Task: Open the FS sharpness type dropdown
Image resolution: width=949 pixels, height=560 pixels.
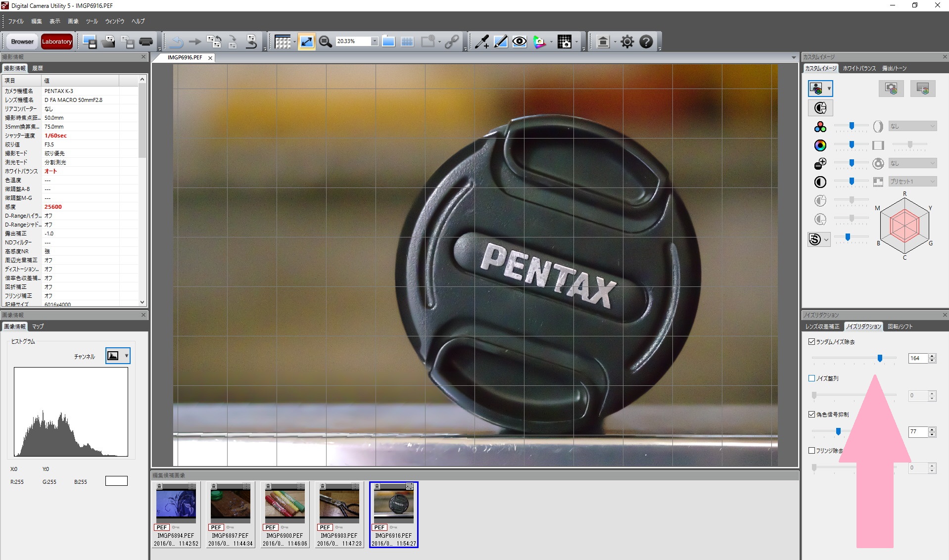Action: (x=826, y=239)
